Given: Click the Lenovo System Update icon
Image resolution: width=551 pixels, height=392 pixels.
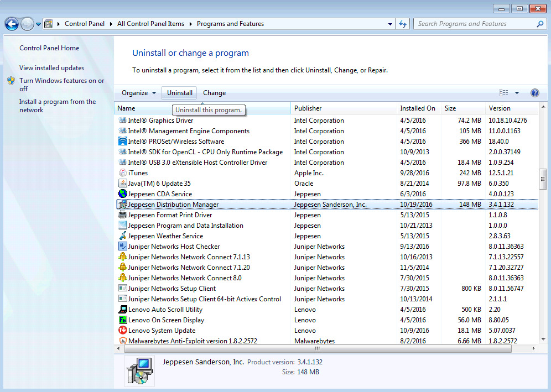Looking at the screenshot, I should 123,331.
